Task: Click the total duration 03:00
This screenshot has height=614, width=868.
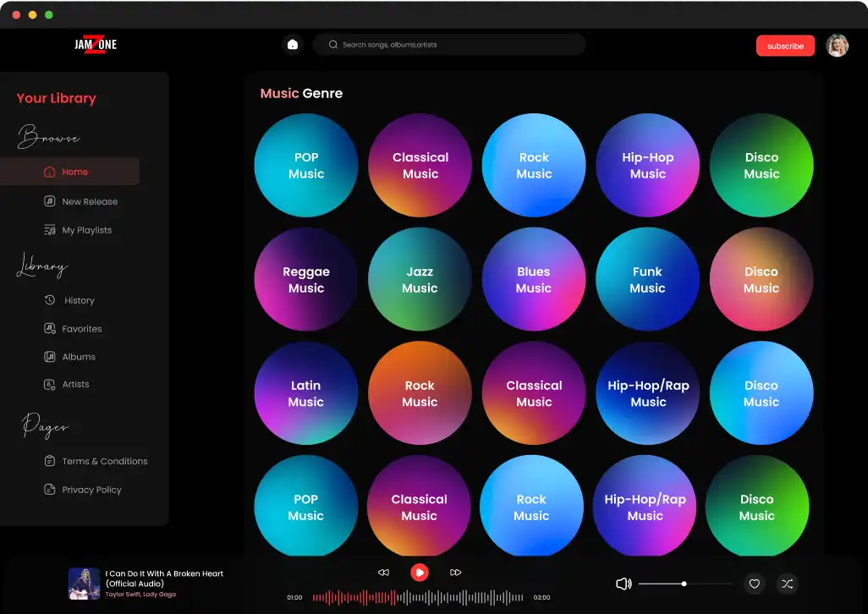Action: tap(541, 597)
